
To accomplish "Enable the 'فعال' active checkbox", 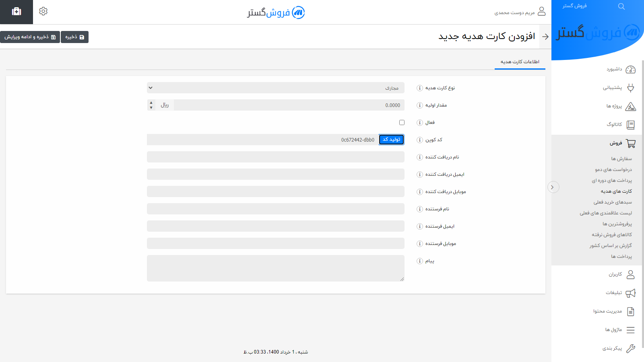I will click(402, 122).
